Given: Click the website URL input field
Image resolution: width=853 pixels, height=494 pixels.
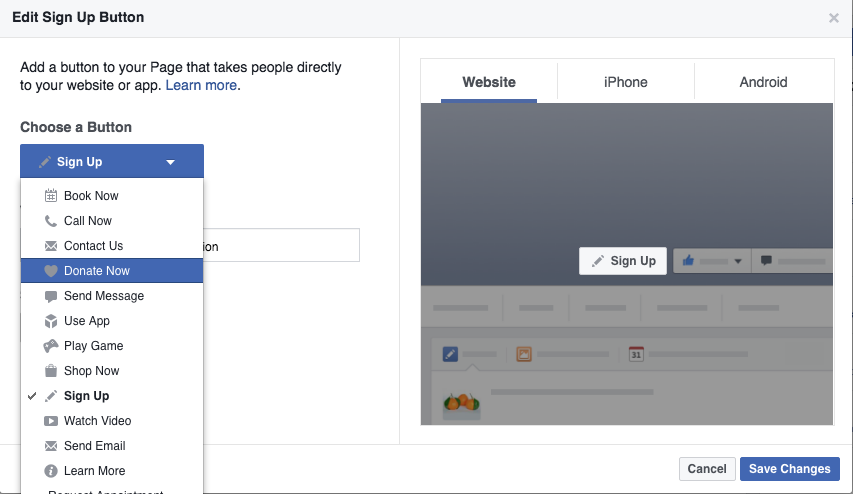Looking at the screenshot, I should point(281,245).
